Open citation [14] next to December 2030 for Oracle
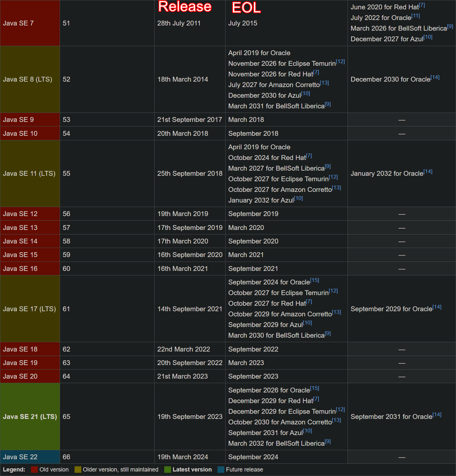Viewport: 456px width, 476px height. click(x=435, y=77)
